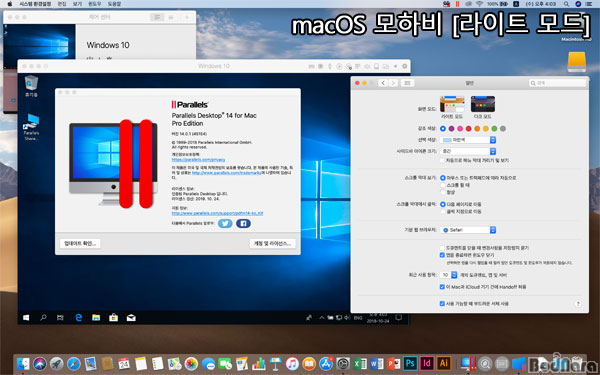Toggle close windows when quitting app checkbox
Image resolution: width=600 pixels, height=375 pixels.
(x=442, y=255)
